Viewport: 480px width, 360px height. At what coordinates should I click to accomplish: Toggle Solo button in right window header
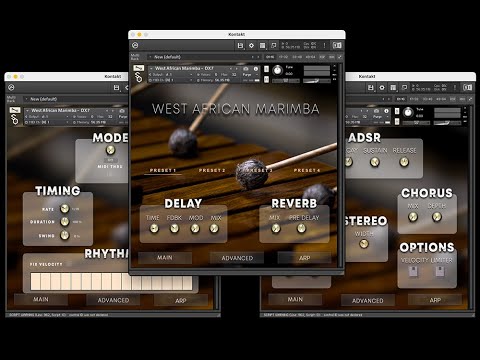397,111
